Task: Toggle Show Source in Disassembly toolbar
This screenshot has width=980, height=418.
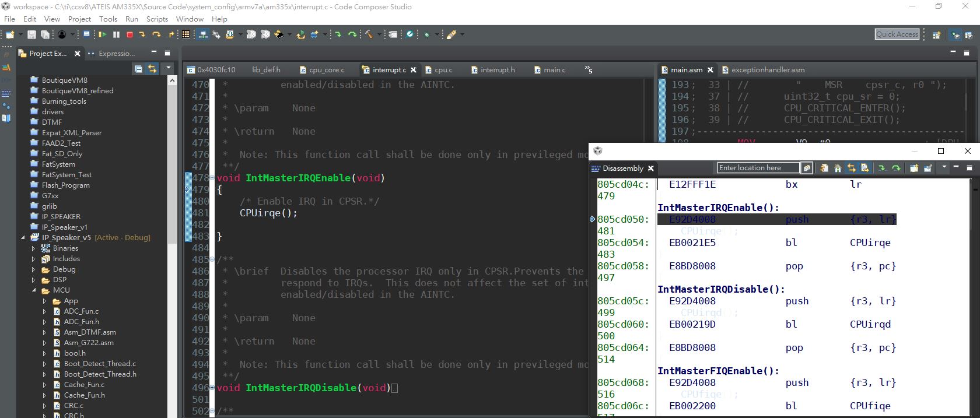Action: pyautogui.click(x=864, y=168)
